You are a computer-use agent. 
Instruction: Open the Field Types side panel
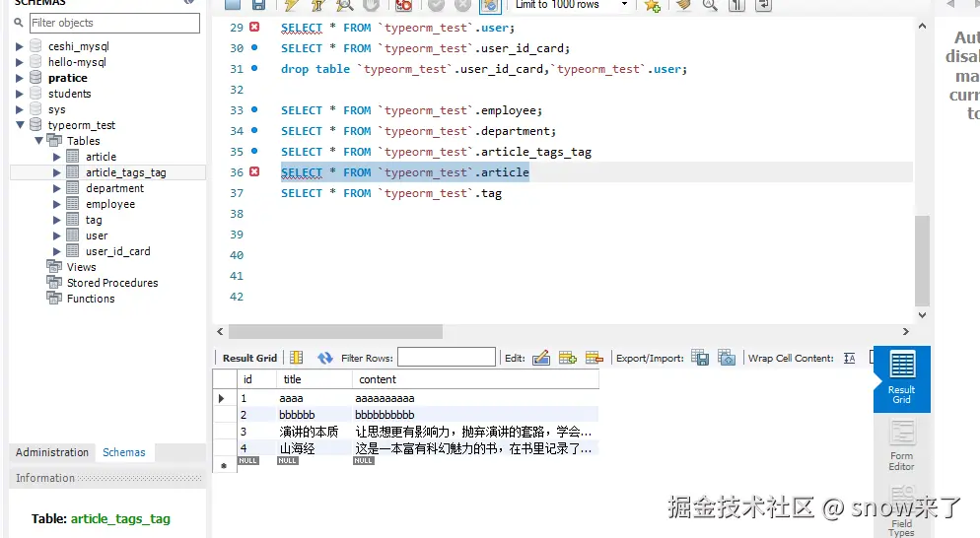pyautogui.click(x=902, y=512)
